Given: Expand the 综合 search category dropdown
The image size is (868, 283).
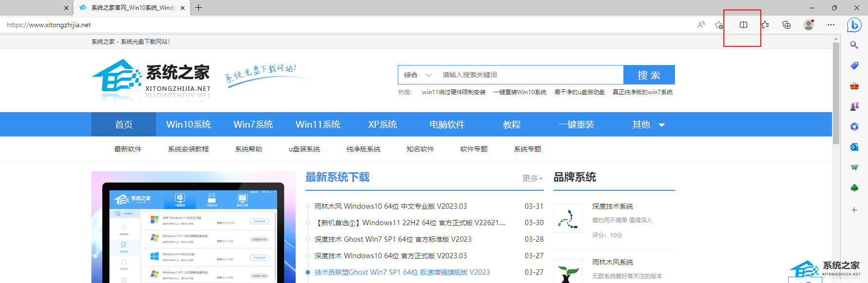Looking at the screenshot, I should (417, 75).
